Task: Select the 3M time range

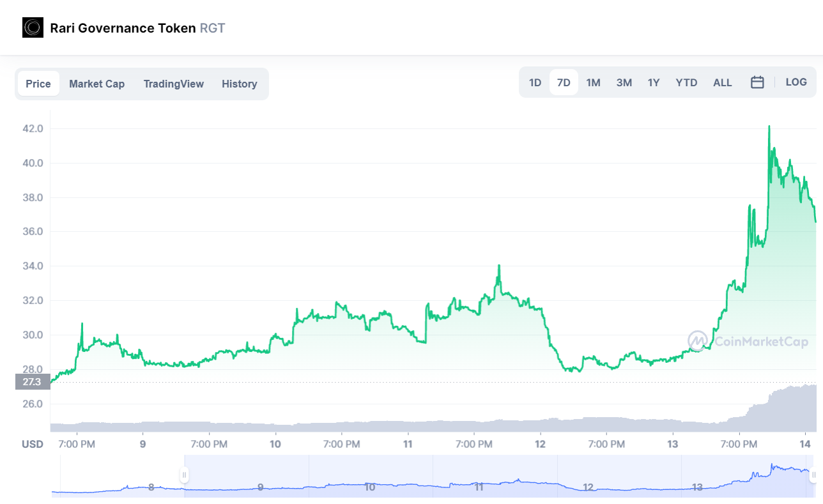Action: coord(624,82)
